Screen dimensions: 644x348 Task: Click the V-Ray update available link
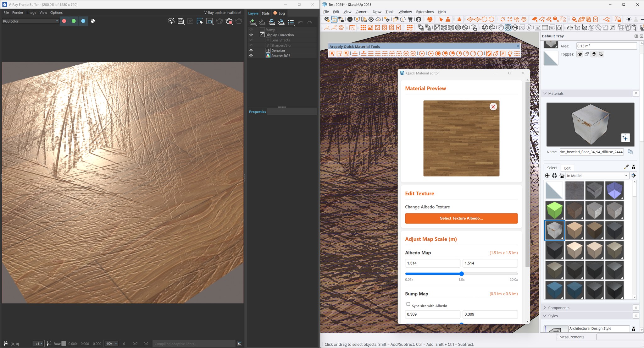point(223,13)
